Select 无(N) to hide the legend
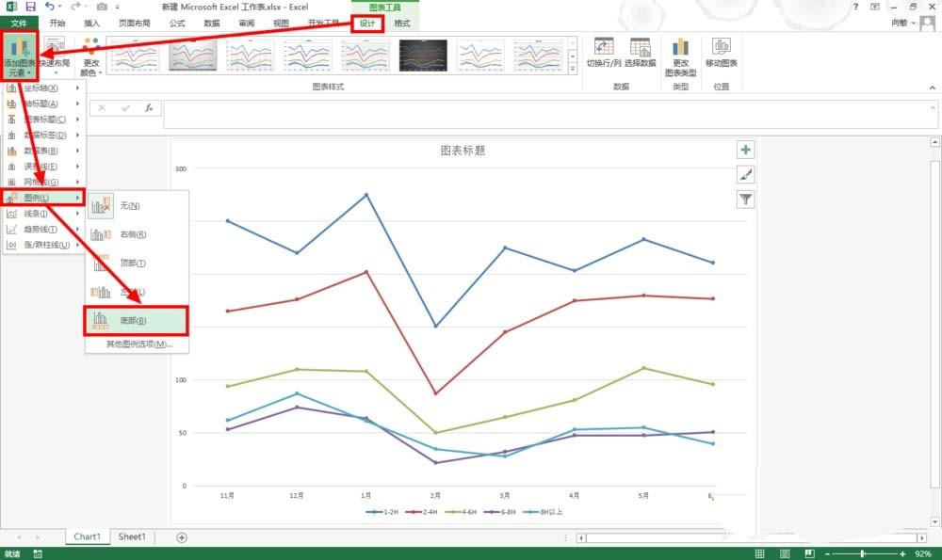The height and width of the screenshot is (560, 942). [132, 205]
